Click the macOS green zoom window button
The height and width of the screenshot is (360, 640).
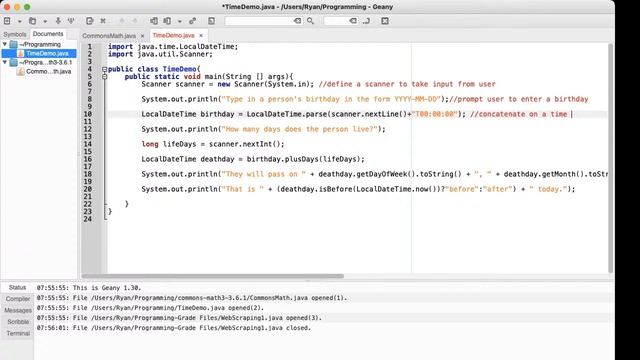click(27, 7)
